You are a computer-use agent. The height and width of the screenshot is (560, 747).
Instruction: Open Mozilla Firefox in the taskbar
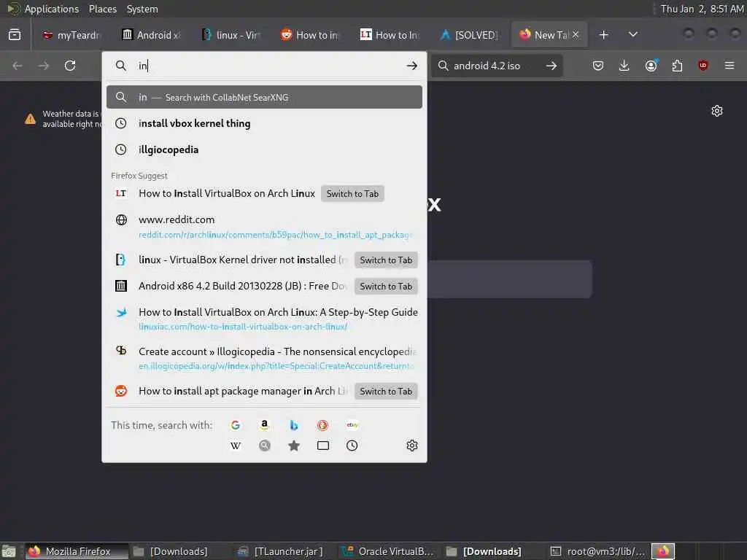coord(76,551)
